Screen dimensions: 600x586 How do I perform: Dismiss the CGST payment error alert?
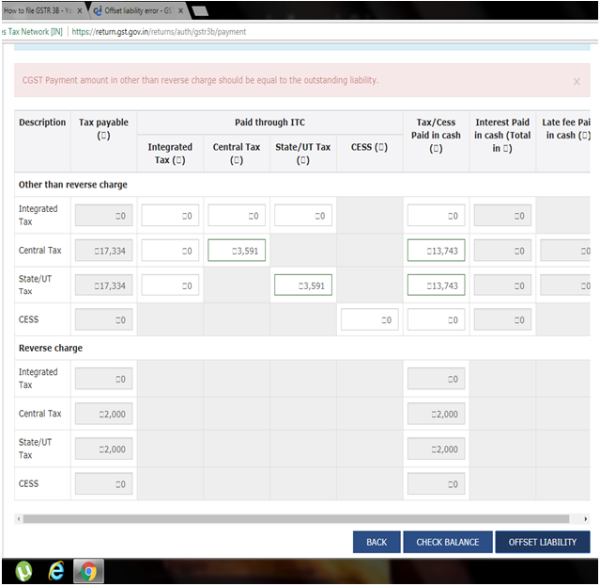(x=576, y=82)
